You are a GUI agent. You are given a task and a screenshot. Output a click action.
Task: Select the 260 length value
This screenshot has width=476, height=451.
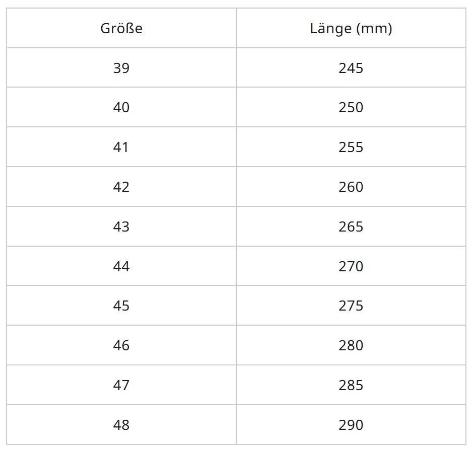(351, 187)
